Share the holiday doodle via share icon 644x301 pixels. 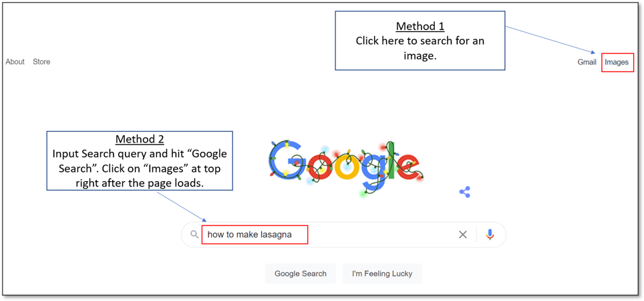coord(465,192)
